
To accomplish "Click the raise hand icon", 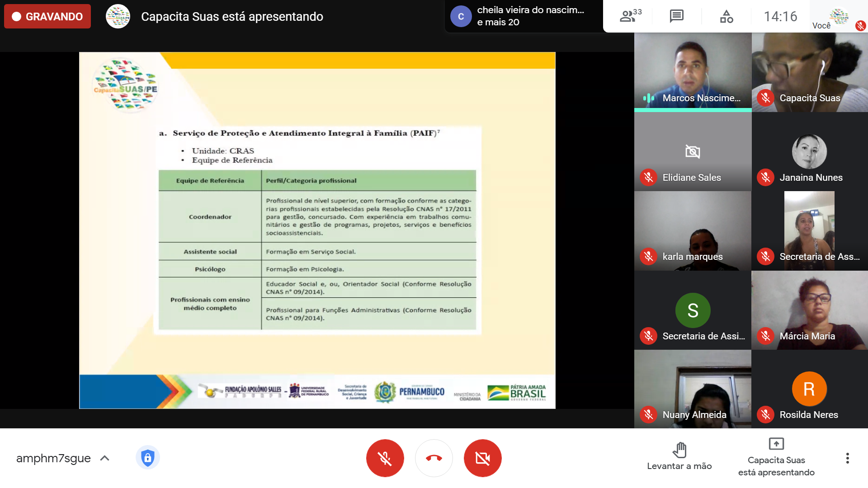I will point(679,450).
